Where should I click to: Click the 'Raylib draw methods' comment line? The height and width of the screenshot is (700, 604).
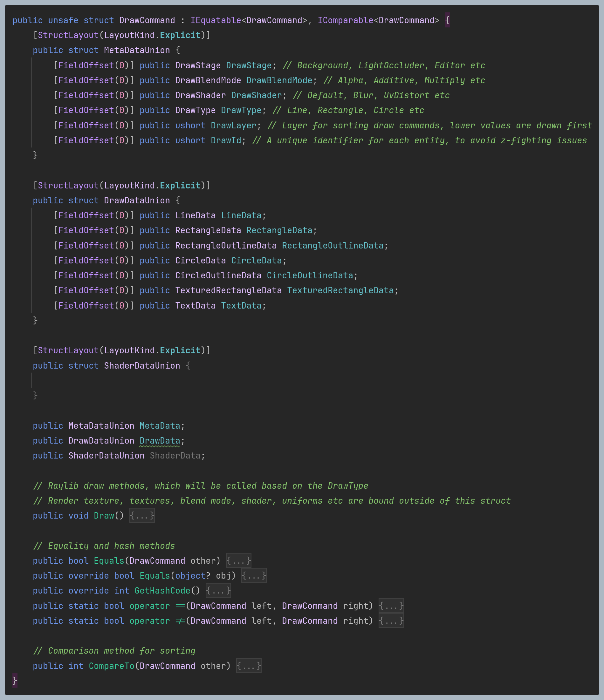click(201, 486)
